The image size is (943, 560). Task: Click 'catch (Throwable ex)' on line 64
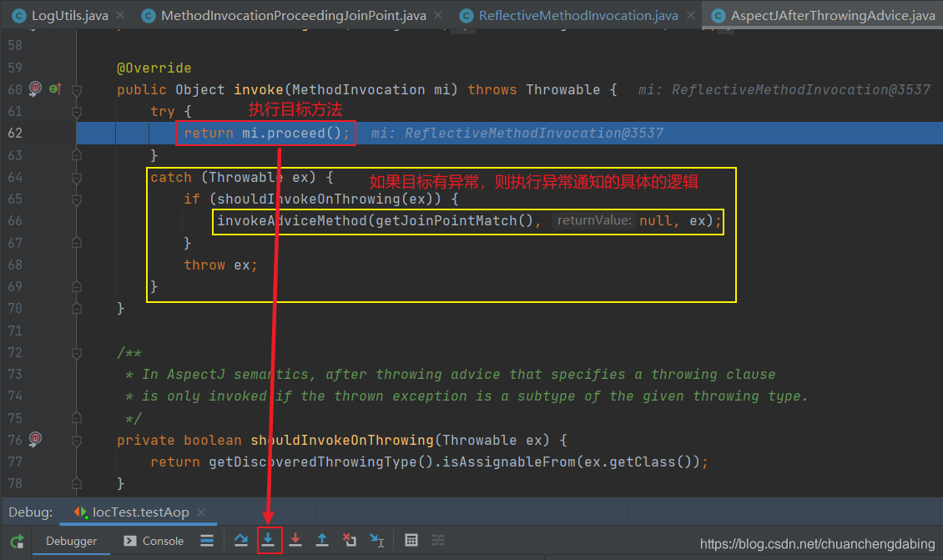(x=234, y=178)
